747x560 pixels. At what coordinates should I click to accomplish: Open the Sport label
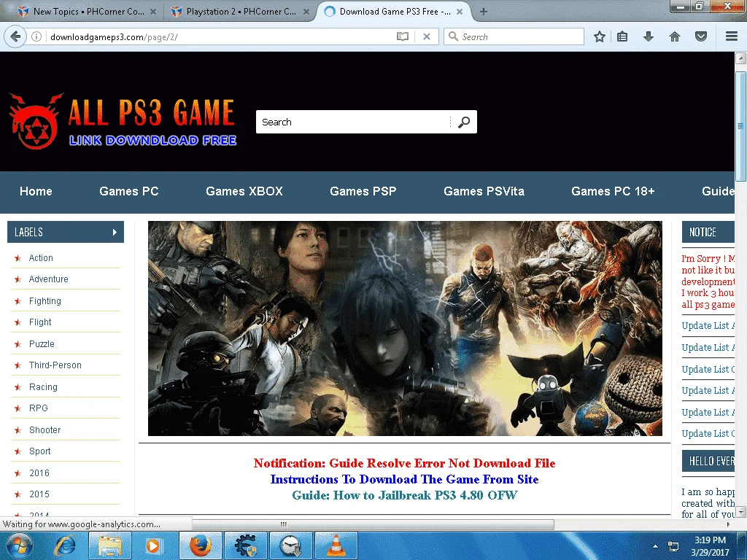click(39, 451)
